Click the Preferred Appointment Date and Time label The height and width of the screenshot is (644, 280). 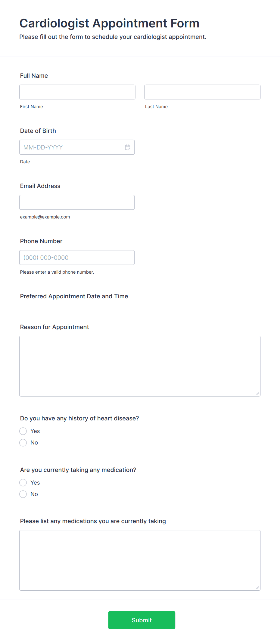tap(74, 296)
